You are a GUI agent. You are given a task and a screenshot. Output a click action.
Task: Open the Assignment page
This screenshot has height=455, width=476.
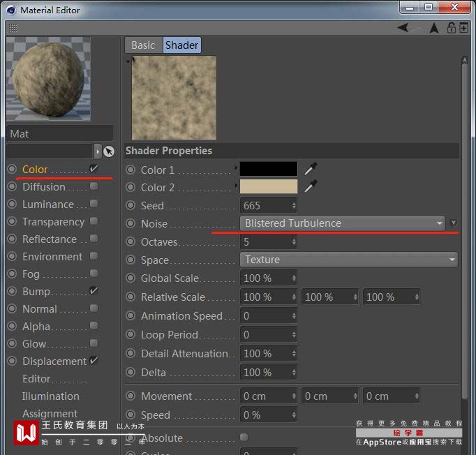coord(50,414)
